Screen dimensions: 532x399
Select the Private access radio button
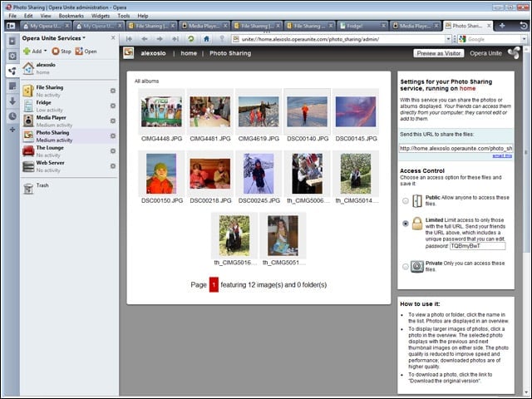coord(405,267)
